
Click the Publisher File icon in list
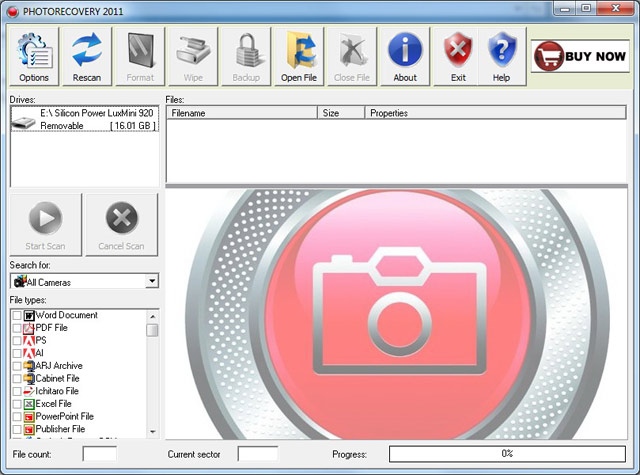[x=29, y=429]
